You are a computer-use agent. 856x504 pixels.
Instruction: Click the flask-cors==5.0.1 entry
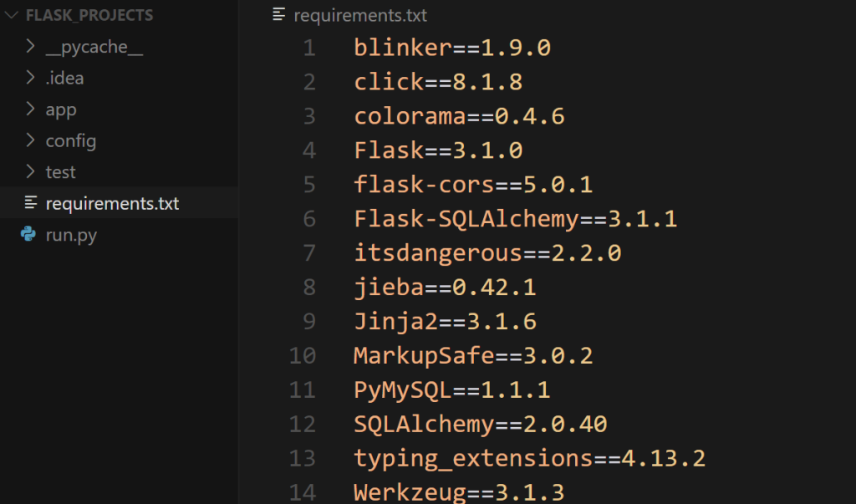pos(472,185)
